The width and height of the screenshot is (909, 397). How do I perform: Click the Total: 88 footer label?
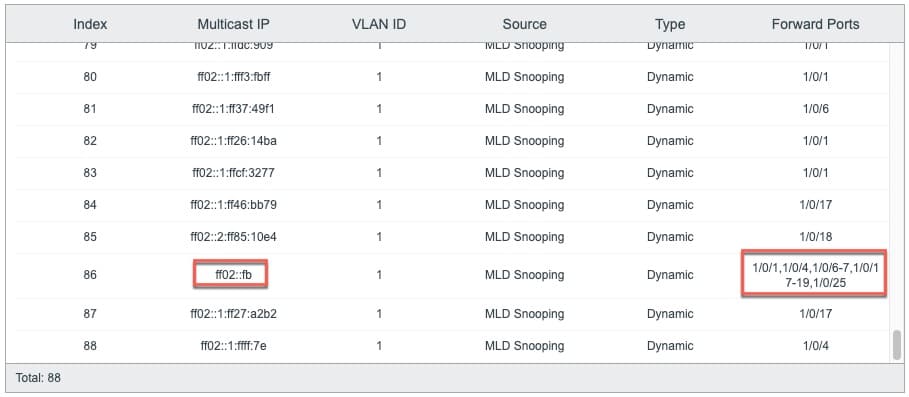38,378
